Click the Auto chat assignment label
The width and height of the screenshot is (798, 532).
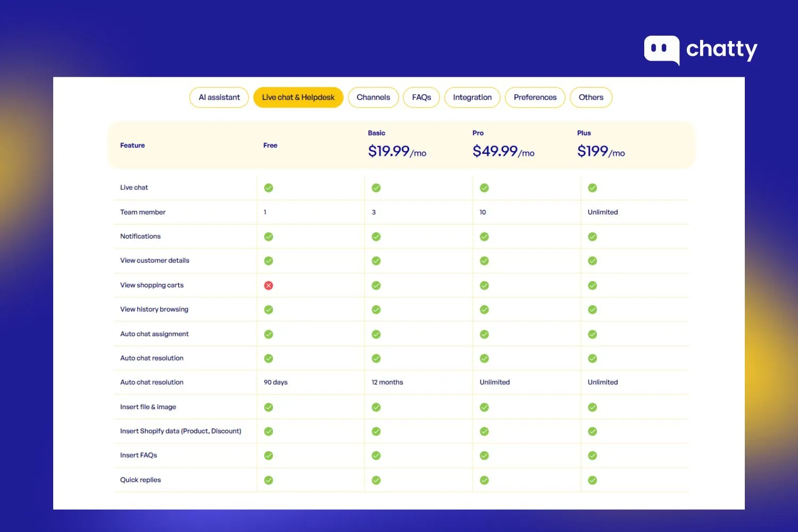pyautogui.click(x=154, y=334)
